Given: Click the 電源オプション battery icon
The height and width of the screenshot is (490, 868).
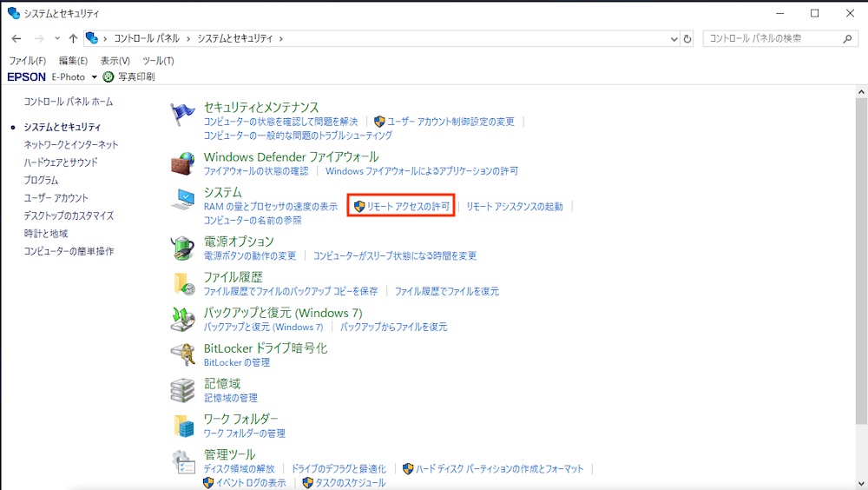Looking at the screenshot, I should tap(182, 248).
